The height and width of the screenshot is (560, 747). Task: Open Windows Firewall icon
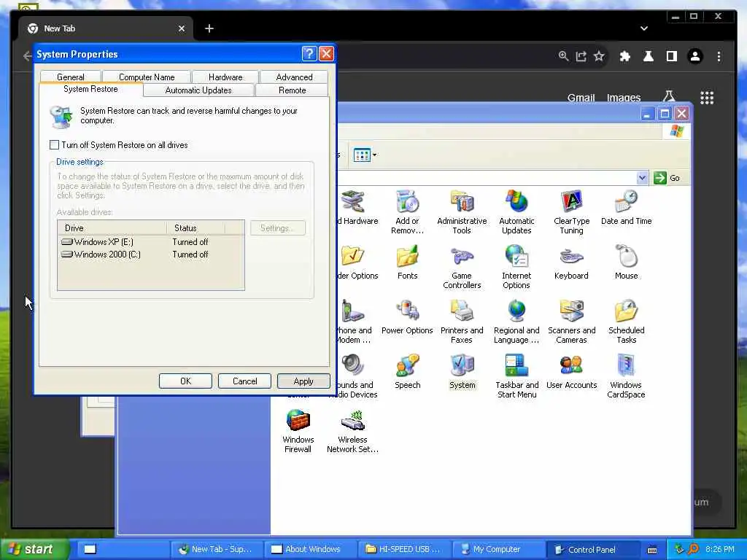coord(298,431)
